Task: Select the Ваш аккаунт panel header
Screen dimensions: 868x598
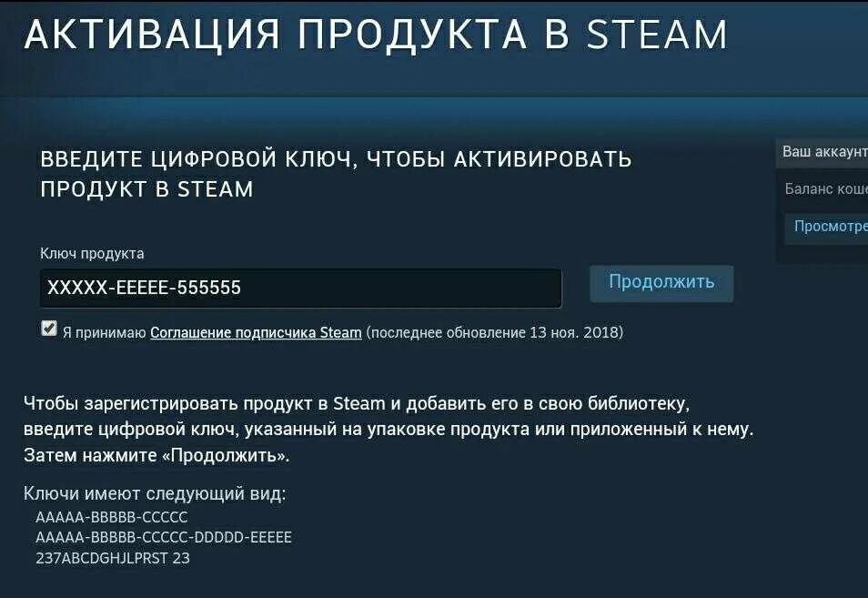Action: pyautogui.click(x=824, y=152)
